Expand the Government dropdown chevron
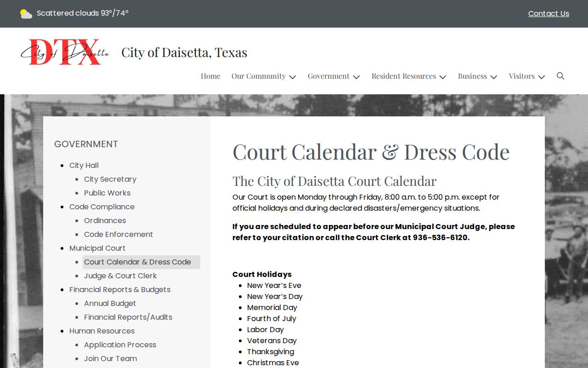Image resolution: width=588 pixels, height=368 pixels. tap(356, 77)
